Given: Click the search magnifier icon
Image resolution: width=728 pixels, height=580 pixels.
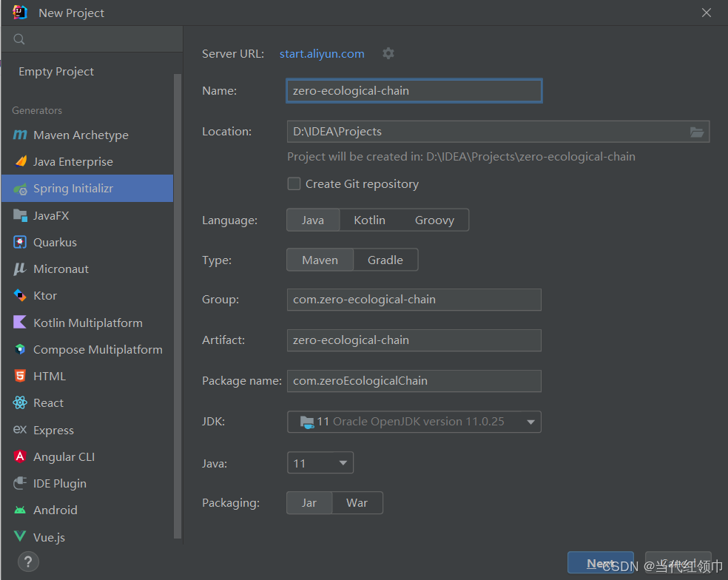Looking at the screenshot, I should pos(19,39).
